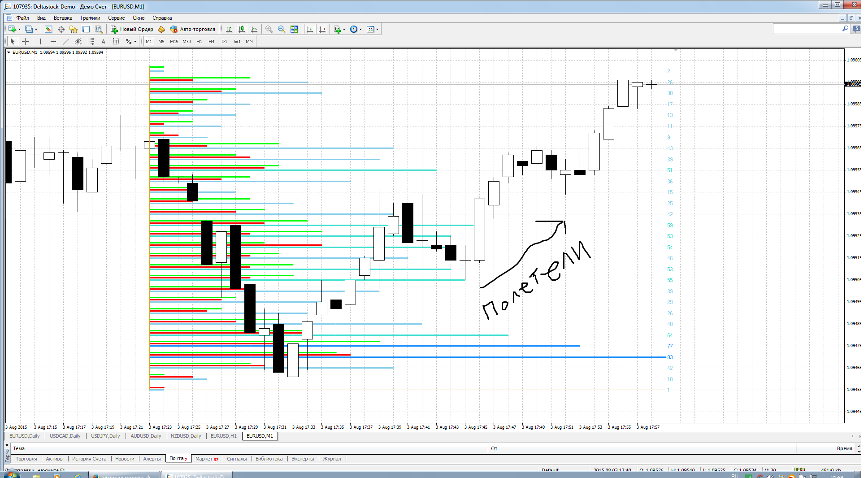Toggle chart shift icon
This screenshot has height=478, width=868.
point(322,29)
